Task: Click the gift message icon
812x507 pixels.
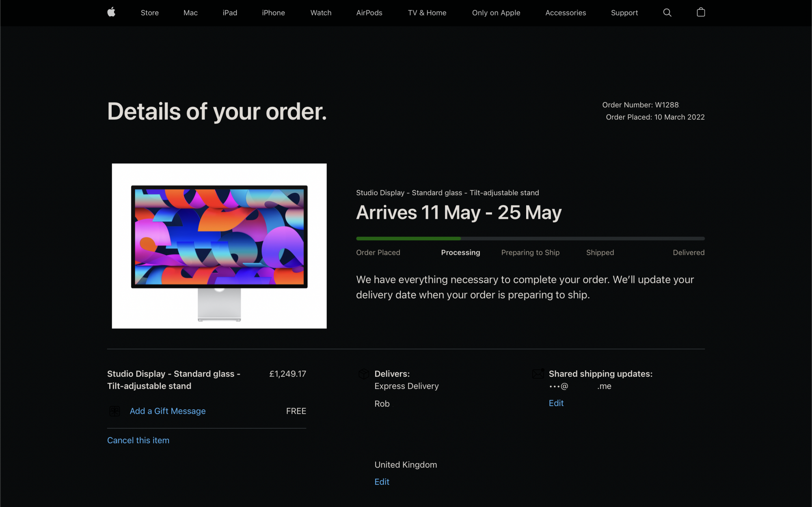Action: pyautogui.click(x=115, y=411)
